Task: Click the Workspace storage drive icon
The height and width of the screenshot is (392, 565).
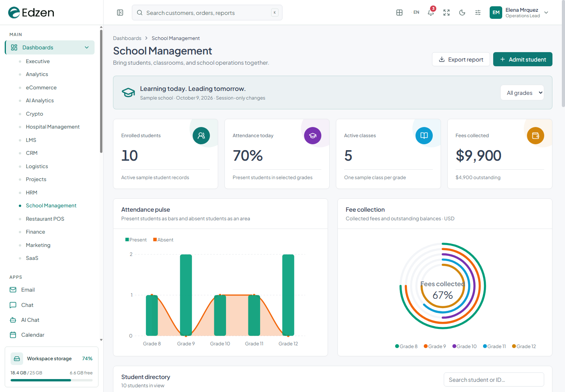Action: 17,359
